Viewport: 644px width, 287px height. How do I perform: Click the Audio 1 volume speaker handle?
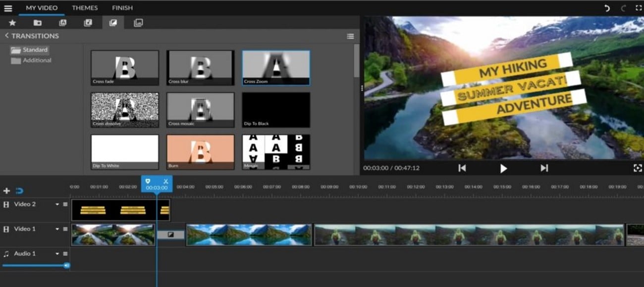(x=66, y=266)
